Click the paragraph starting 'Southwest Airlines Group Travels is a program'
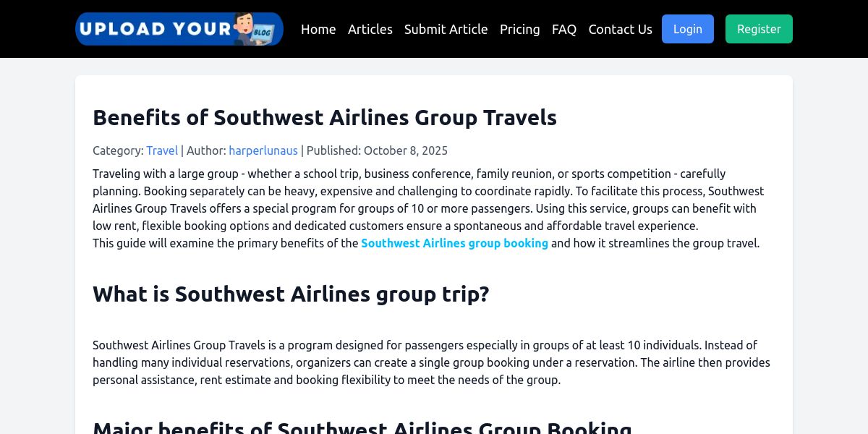This screenshot has width=868, height=434. pos(431,362)
